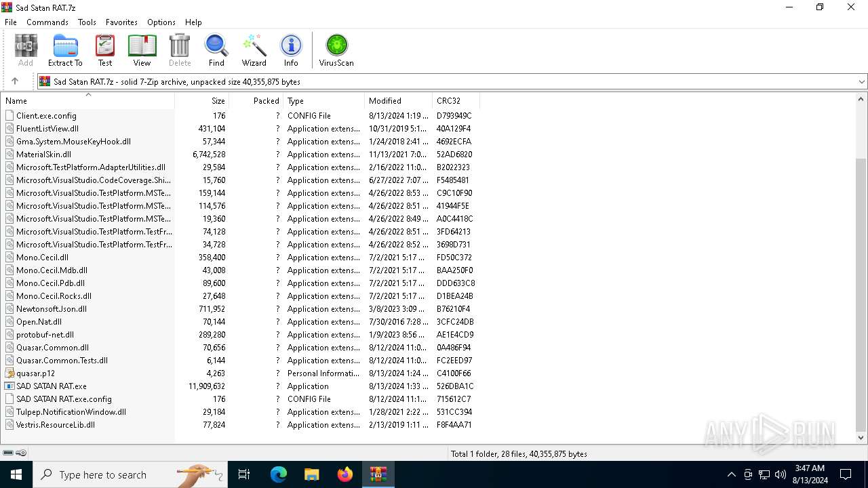Launch Microsoft Edge from taskbar
Image resolution: width=868 pixels, height=488 pixels.
pyautogui.click(x=279, y=474)
